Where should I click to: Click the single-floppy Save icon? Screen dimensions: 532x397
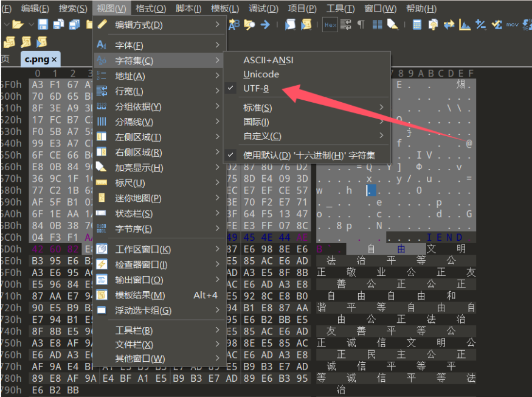[43, 24]
